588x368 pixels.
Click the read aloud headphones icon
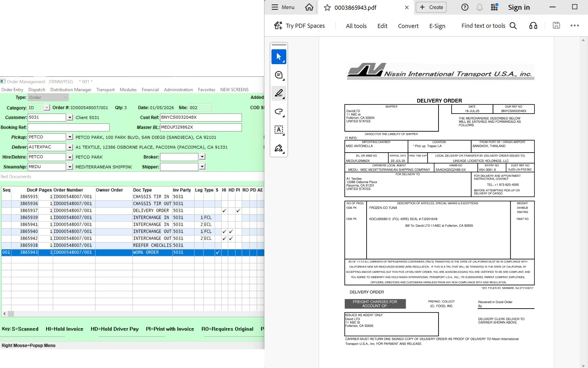(x=533, y=26)
